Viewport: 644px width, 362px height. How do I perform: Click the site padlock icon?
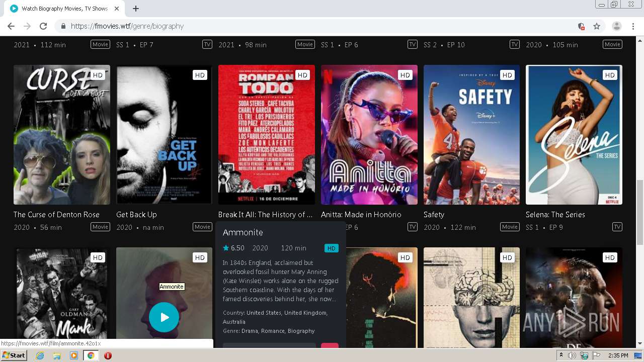pos(63,26)
